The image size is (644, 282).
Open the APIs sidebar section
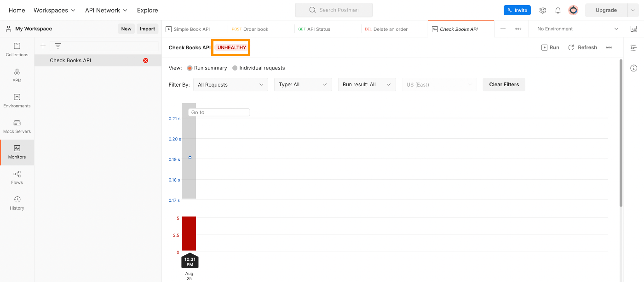pos(17,75)
